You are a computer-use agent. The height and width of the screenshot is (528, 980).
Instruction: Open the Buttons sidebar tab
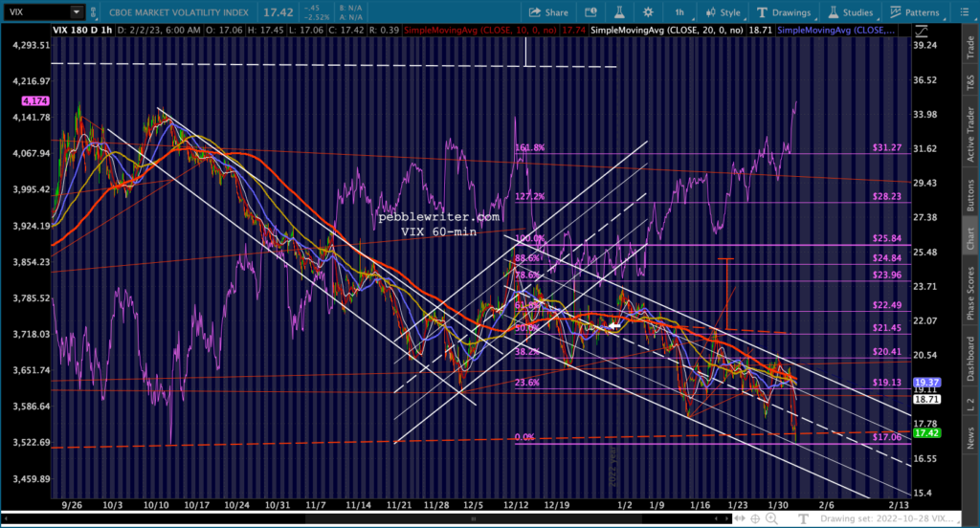point(970,195)
